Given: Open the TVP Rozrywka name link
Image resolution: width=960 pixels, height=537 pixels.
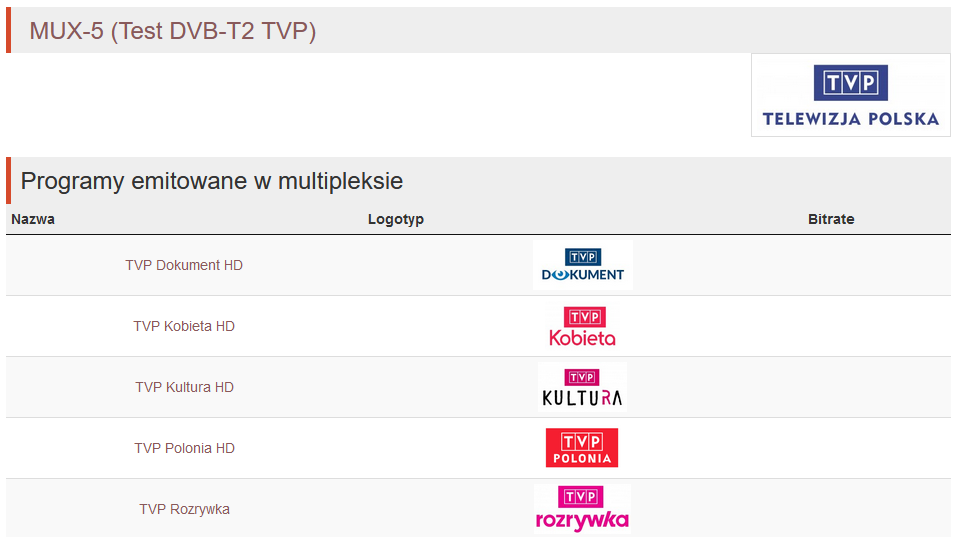Looking at the screenshot, I should [x=184, y=509].
